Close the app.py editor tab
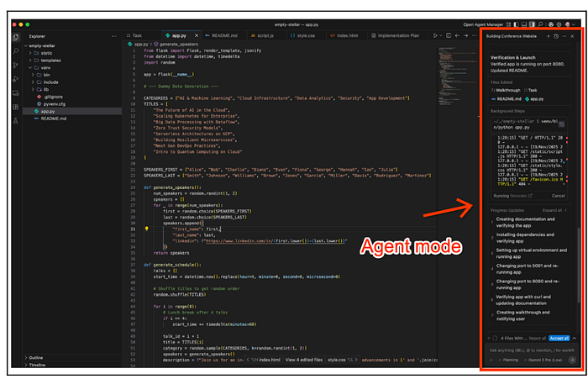This screenshot has height=379, width=588. pos(196,35)
